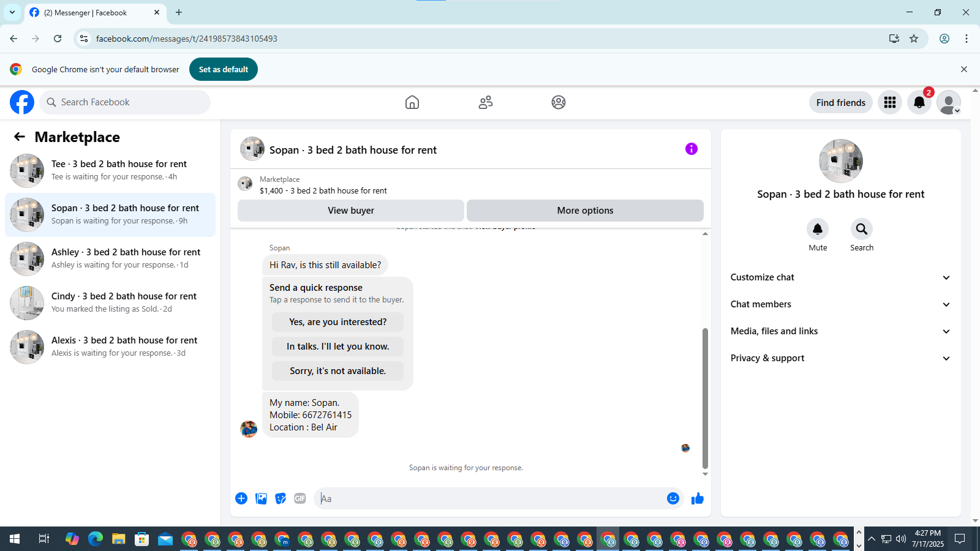Open Windows Start menu
Screen dimensions: 980x551
(15, 539)
